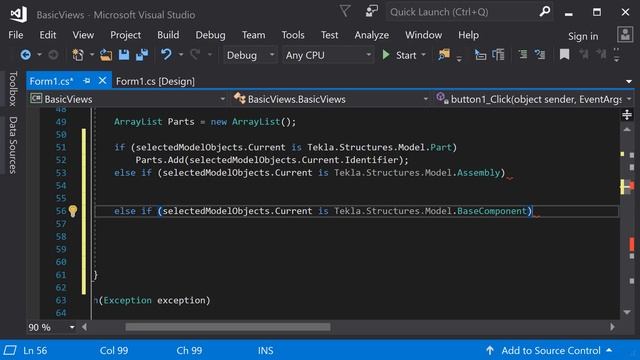The height and width of the screenshot is (360, 640).
Task: Expand the Start button dropdown arrow
Action: [x=423, y=55]
